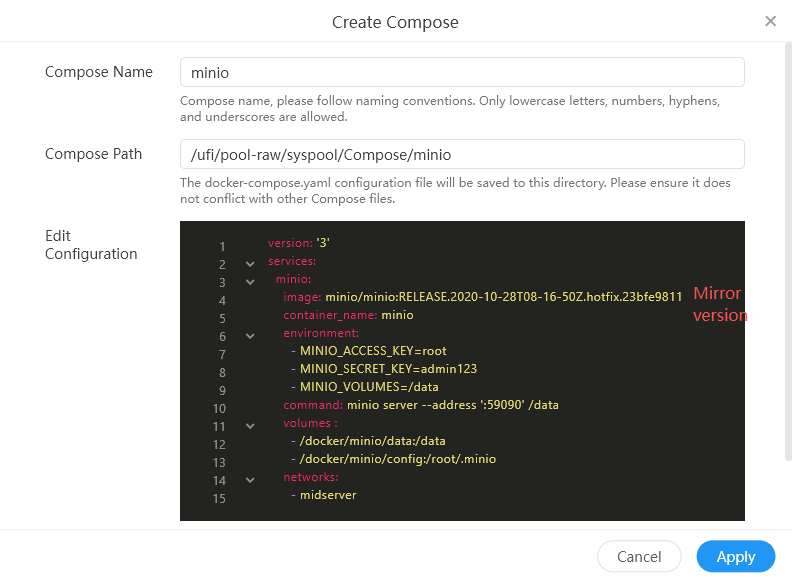
Task: Click the services: keyword
Action: point(292,261)
